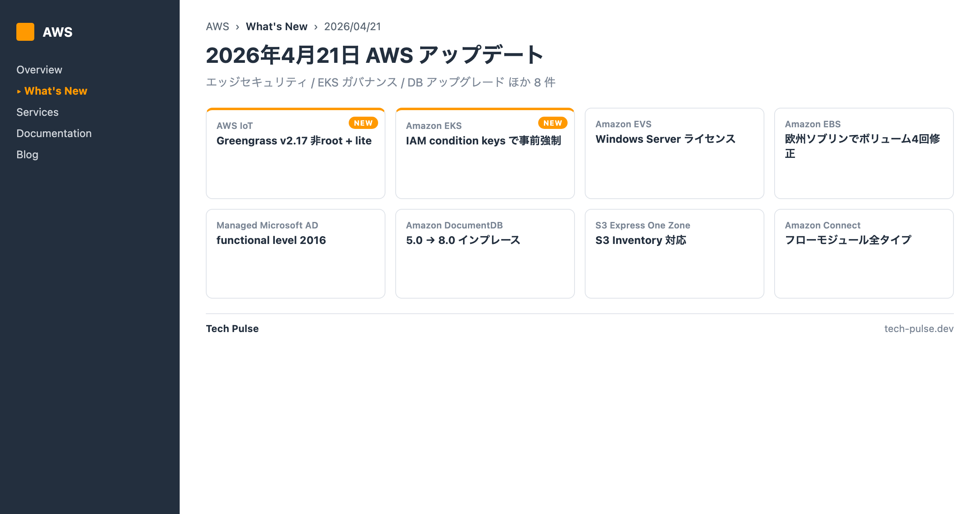Click the orange AWS logo square
The image size is (980, 514).
click(x=25, y=32)
